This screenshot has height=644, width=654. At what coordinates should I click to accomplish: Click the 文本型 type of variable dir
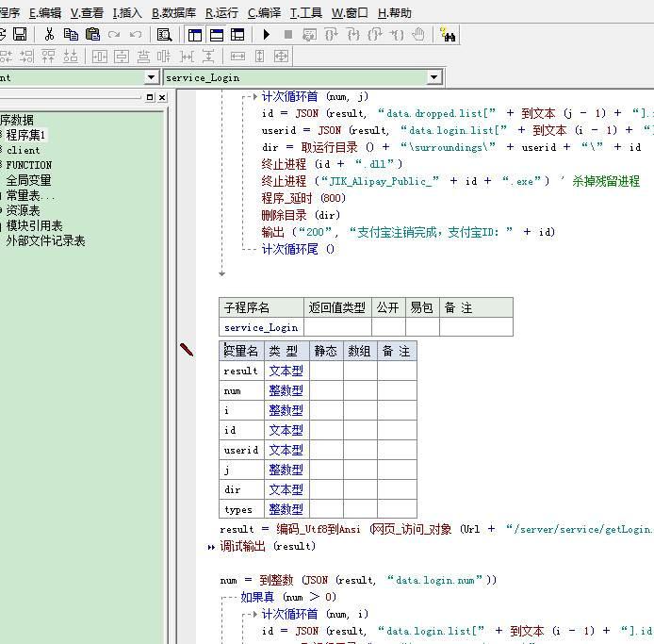(286, 489)
